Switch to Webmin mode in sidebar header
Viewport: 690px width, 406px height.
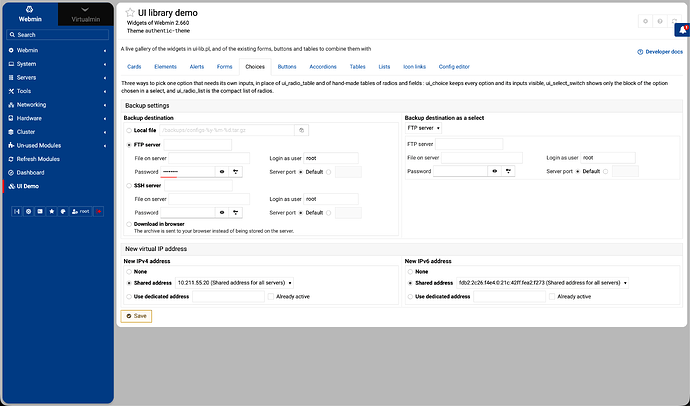pyautogui.click(x=30, y=14)
